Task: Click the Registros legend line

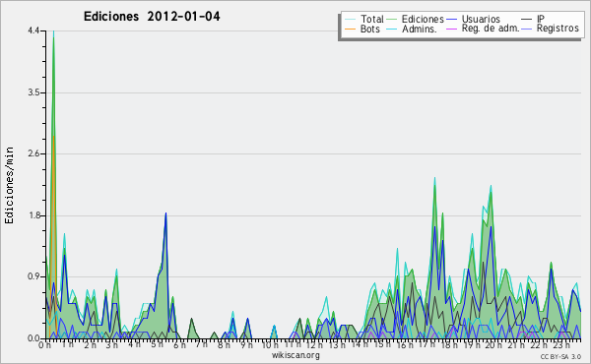Action: [527, 29]
